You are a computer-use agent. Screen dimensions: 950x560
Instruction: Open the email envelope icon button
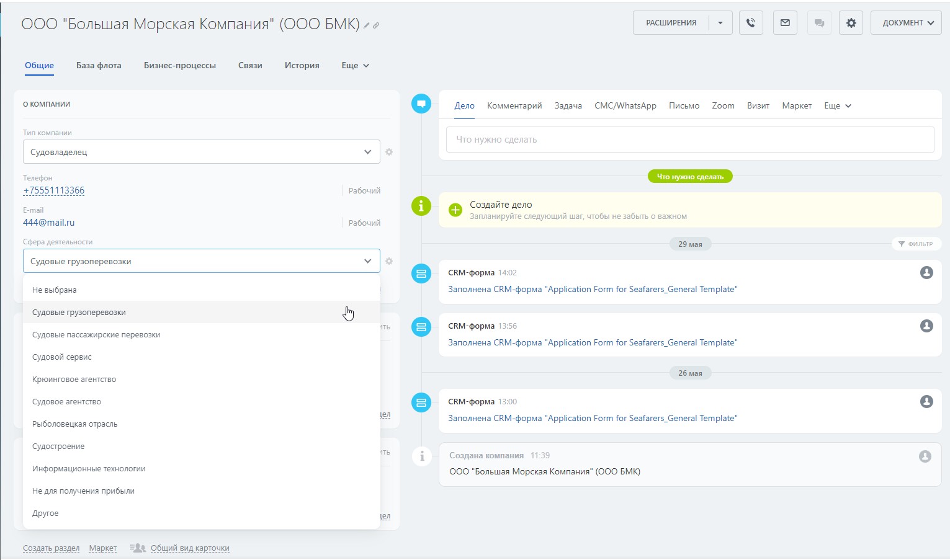tap(785, 23)
